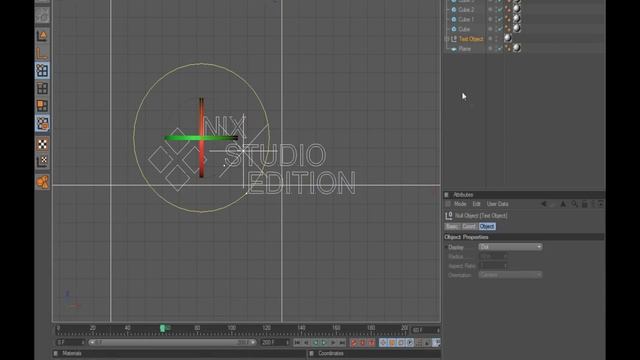Toggle the Scale key recording icon

coord(392,342)
